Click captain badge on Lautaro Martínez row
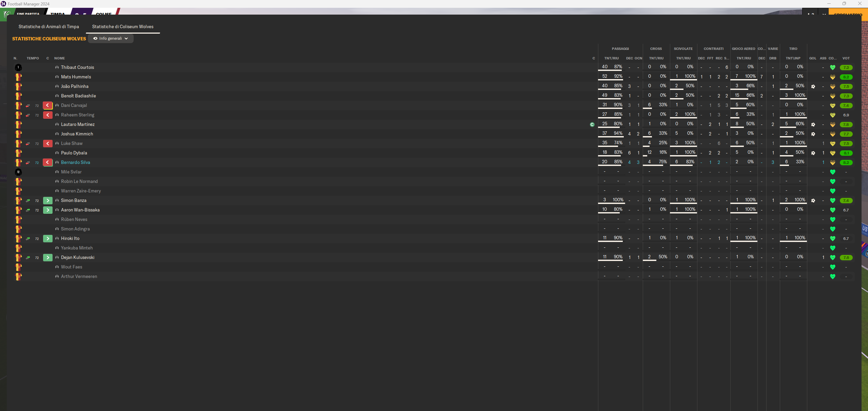The height and width of the screenshot is (411, 868). 592,125
